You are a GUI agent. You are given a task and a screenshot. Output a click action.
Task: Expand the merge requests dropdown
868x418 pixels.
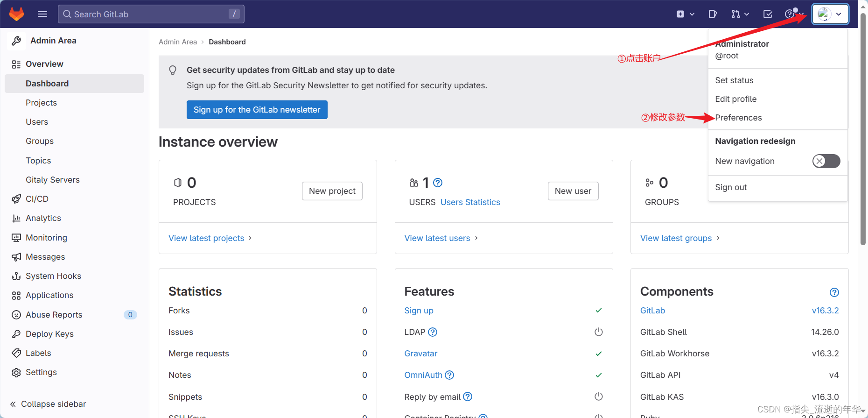tap(740, 14)
